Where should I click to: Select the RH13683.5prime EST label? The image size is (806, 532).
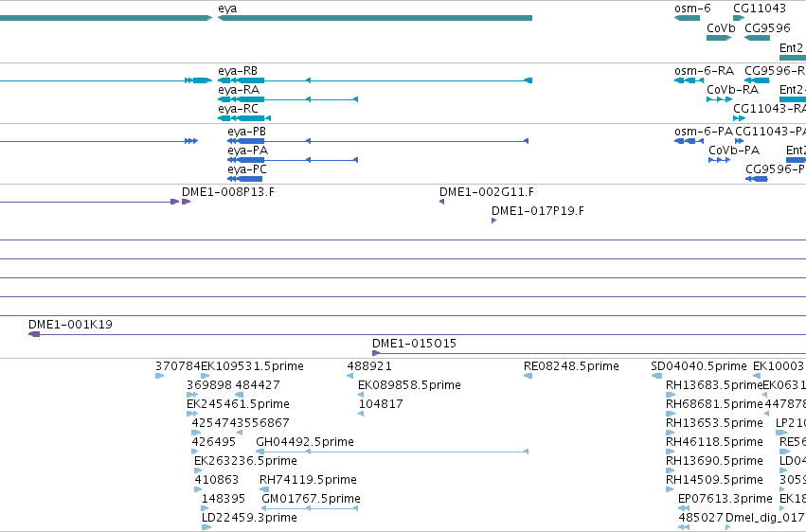tap(714, 384)
